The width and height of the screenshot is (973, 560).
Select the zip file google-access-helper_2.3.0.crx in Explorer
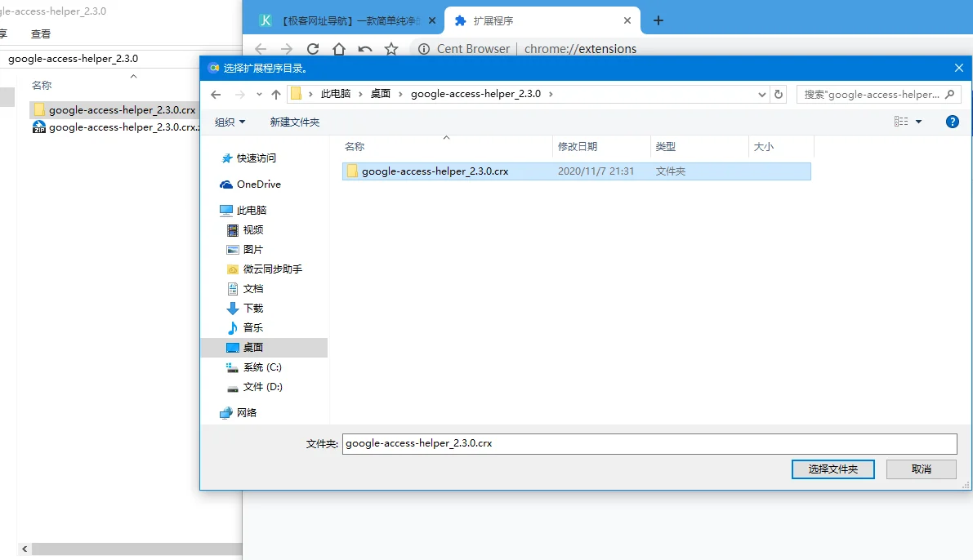(117, 127)
